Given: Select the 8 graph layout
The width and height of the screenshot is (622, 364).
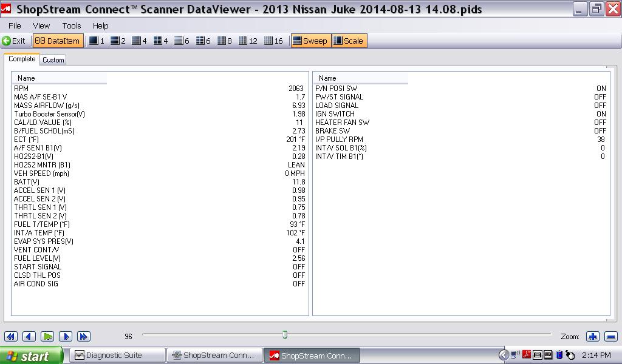Looking at the screenshot, I should pos(225,41).
